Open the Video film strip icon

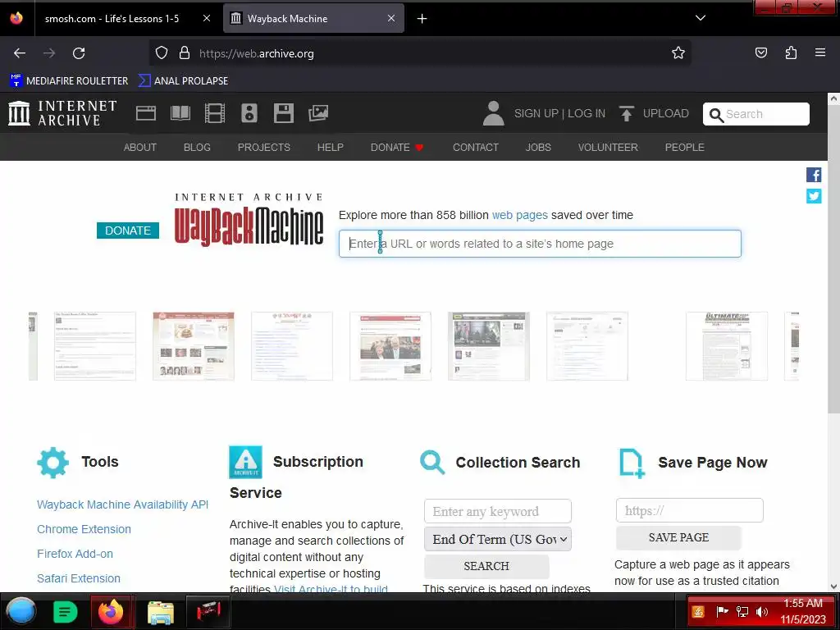[x=215, y=113]
